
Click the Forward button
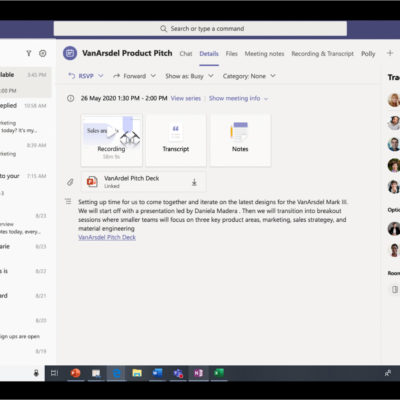pos(130,76)
